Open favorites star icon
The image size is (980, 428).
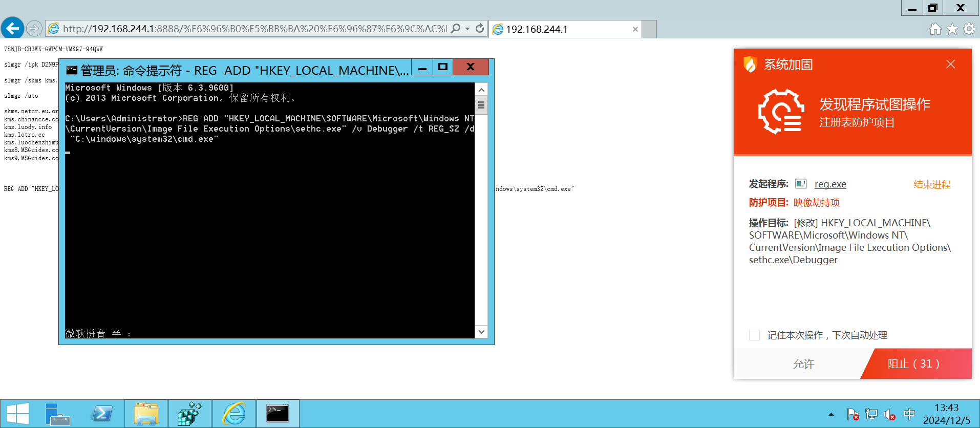pyautogui.click(x=952, y=29)
